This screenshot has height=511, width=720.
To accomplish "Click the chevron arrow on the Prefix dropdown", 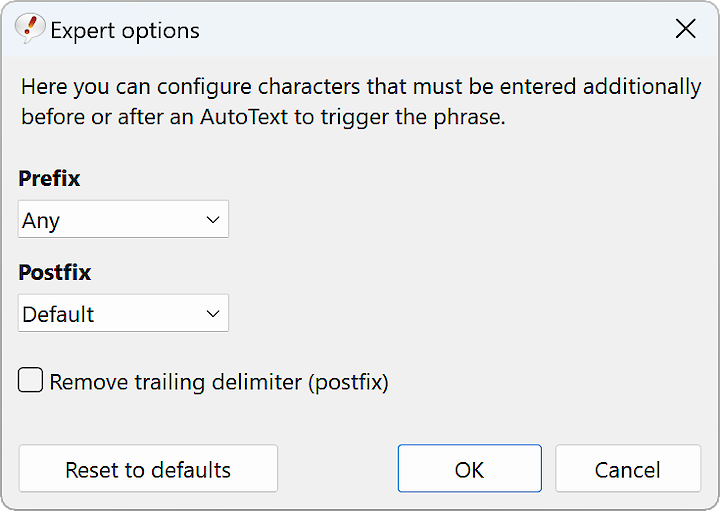I will 213,220.
